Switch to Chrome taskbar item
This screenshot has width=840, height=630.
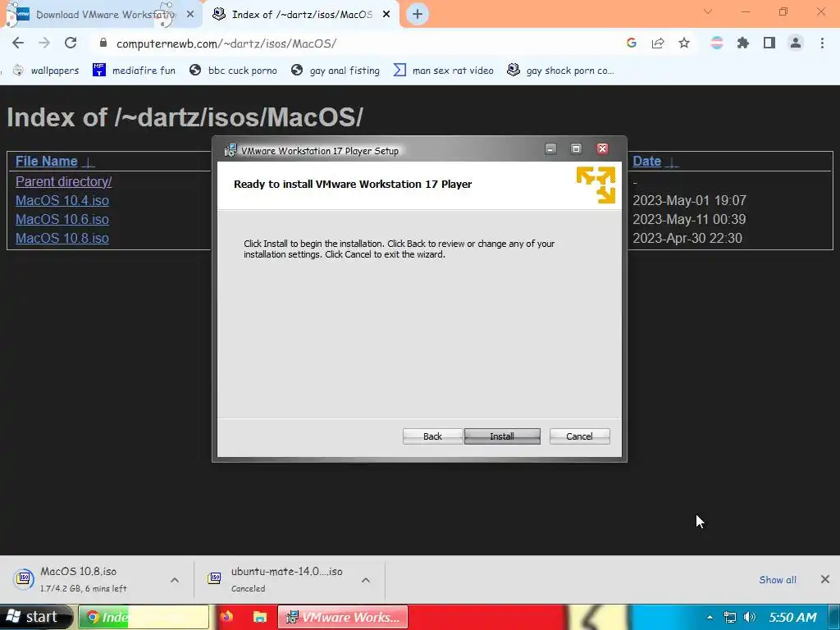(144, 617)
